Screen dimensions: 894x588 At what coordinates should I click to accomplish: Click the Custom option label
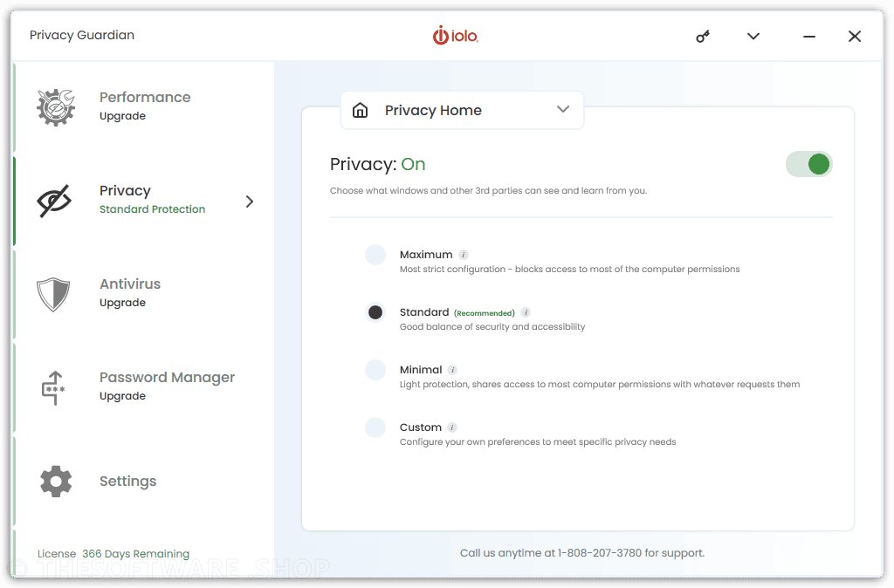coord(421,427)
